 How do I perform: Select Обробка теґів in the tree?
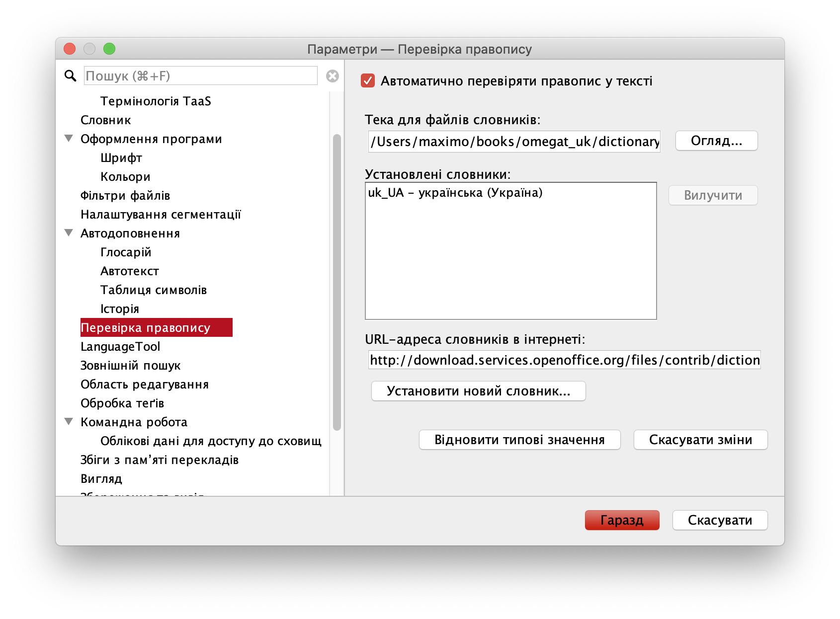pyautogui.click(x=122, y=403)
